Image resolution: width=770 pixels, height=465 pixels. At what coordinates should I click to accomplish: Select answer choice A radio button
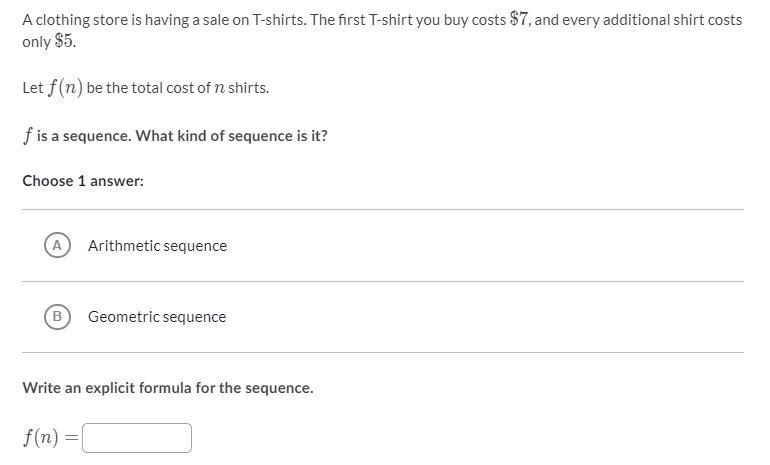point(57,245)
